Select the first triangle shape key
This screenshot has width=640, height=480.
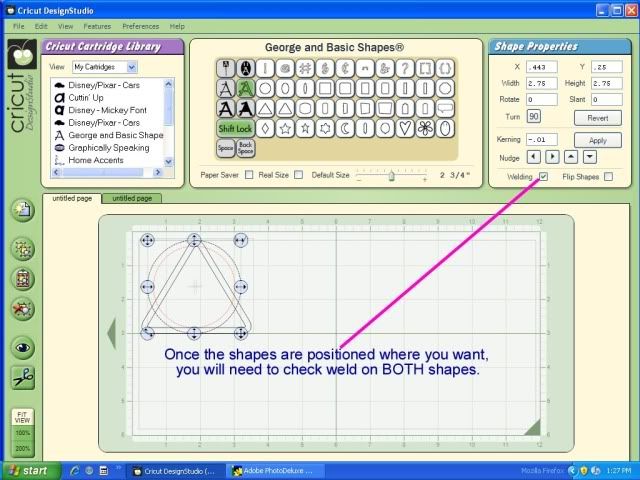[x=265, y=109]
